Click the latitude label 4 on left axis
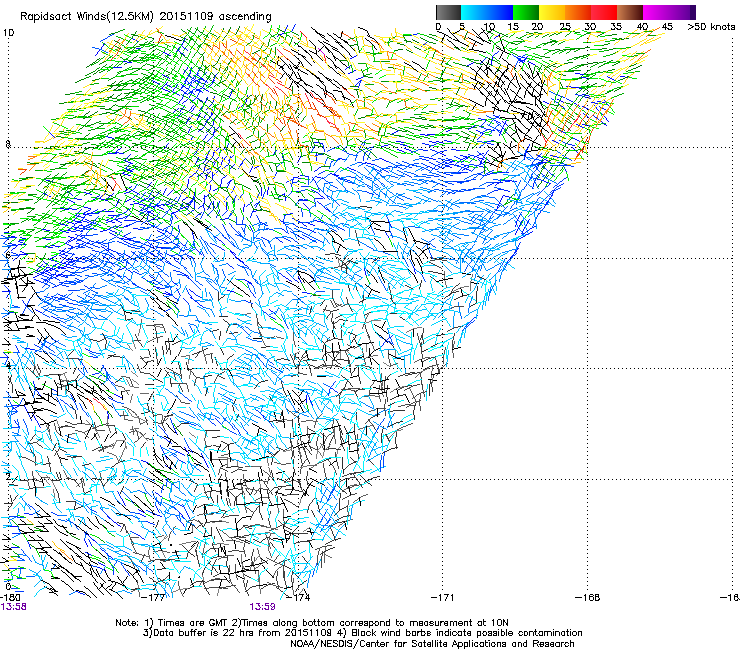 8,366
